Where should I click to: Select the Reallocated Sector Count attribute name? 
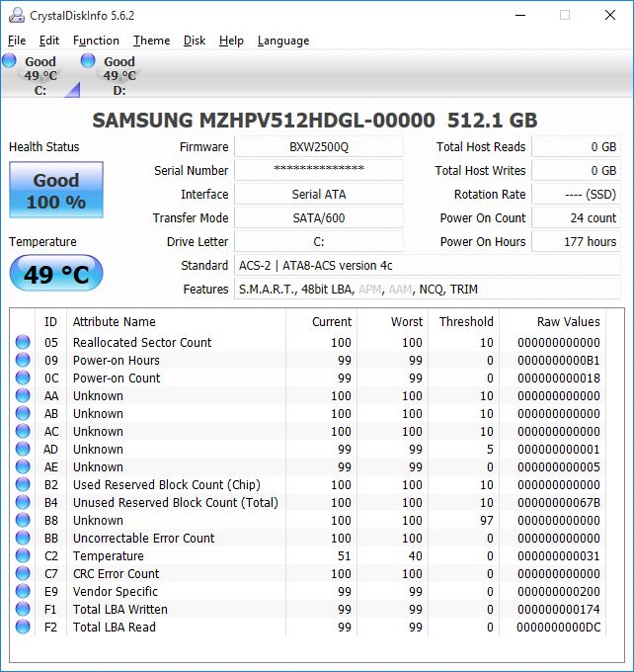pos(142,343)
